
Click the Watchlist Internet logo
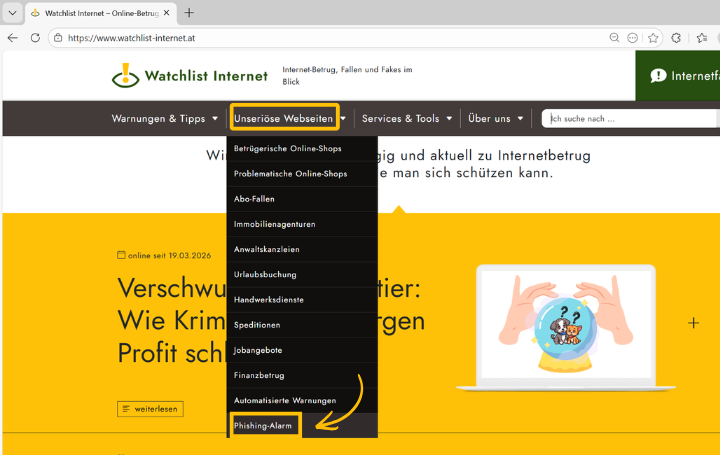pos(190,76)
